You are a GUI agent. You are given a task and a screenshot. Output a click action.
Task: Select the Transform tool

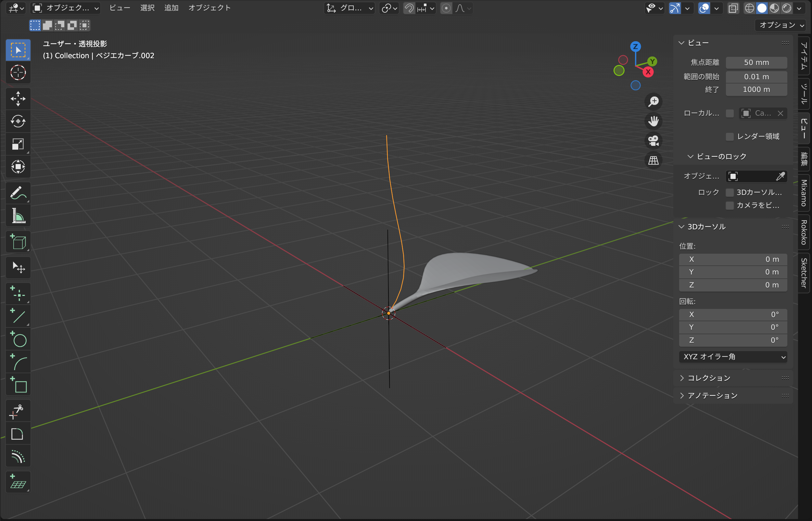[x=18, y=166]
